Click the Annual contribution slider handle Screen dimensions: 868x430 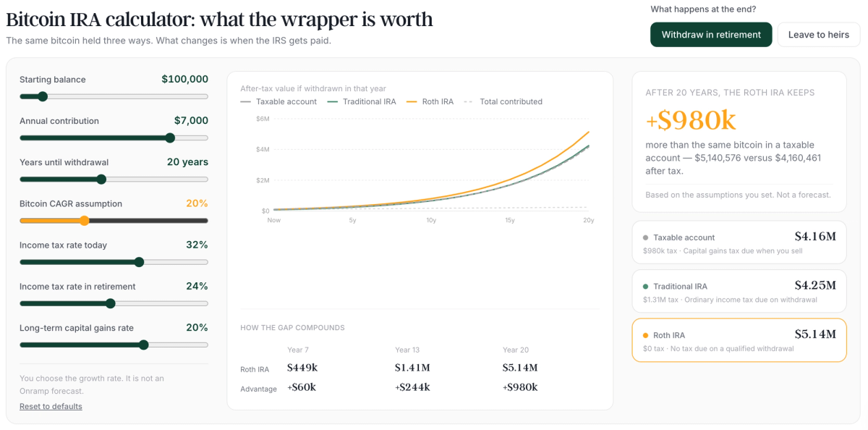170,138
